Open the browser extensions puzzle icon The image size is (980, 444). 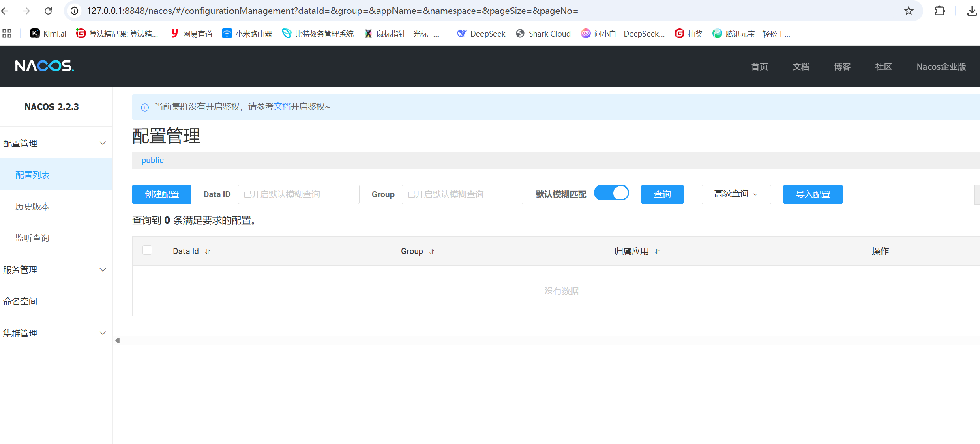pyautogui.click(x=939, y=11)
